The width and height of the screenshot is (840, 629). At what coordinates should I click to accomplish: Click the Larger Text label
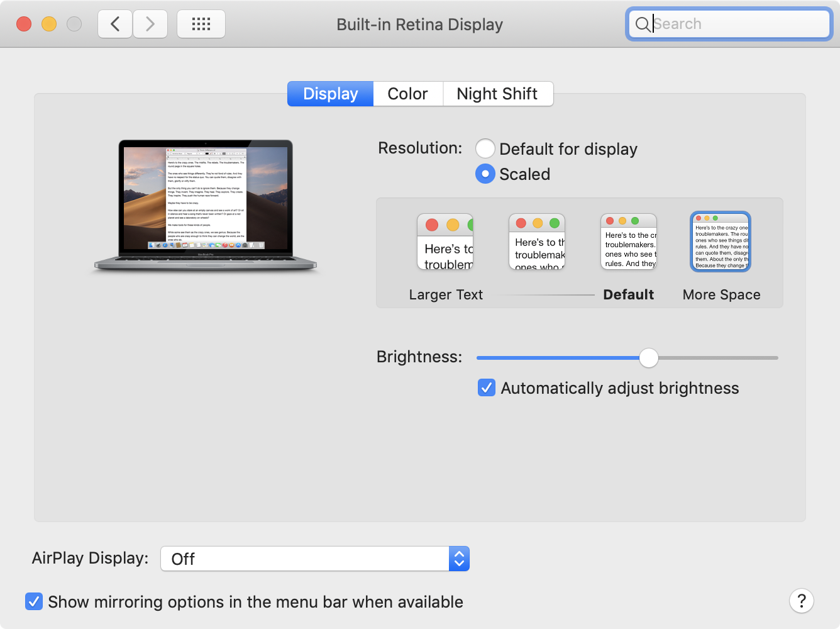coord(446,294)
